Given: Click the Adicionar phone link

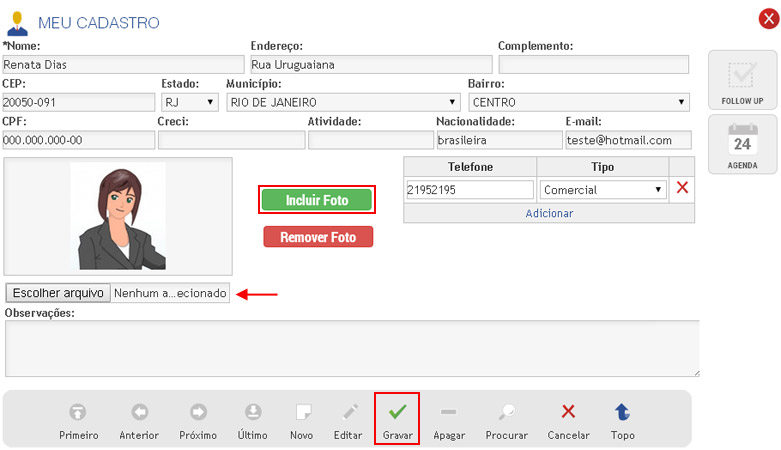Looking at the screenshot, I should pos(549,213).
